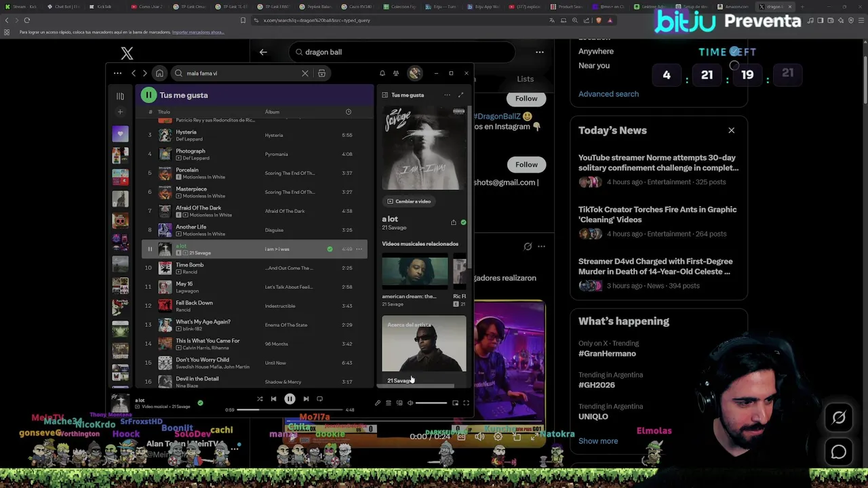Screen dimensions: 868x488
Task: Open the play queue icon
Action: [389, 403]
